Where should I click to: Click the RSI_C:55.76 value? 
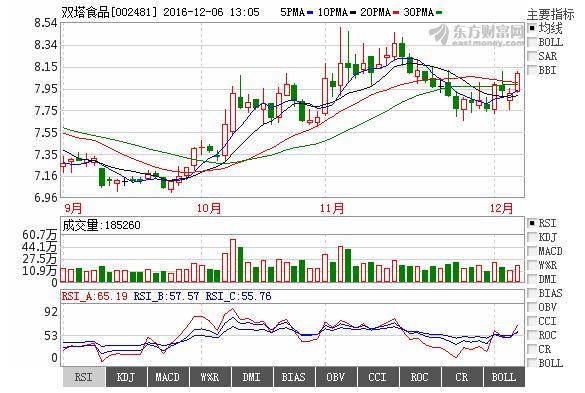(x=238, y=296)
